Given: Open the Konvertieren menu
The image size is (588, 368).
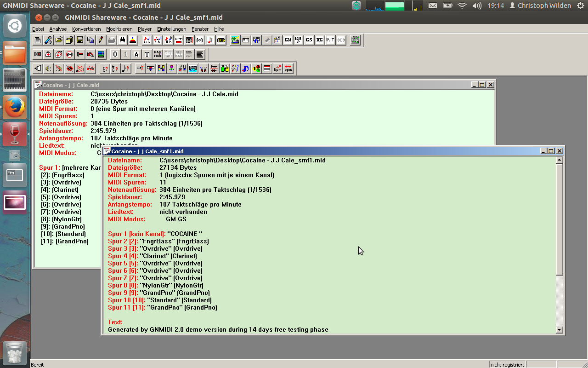Looking at the screenshot, I should (86, 29).
